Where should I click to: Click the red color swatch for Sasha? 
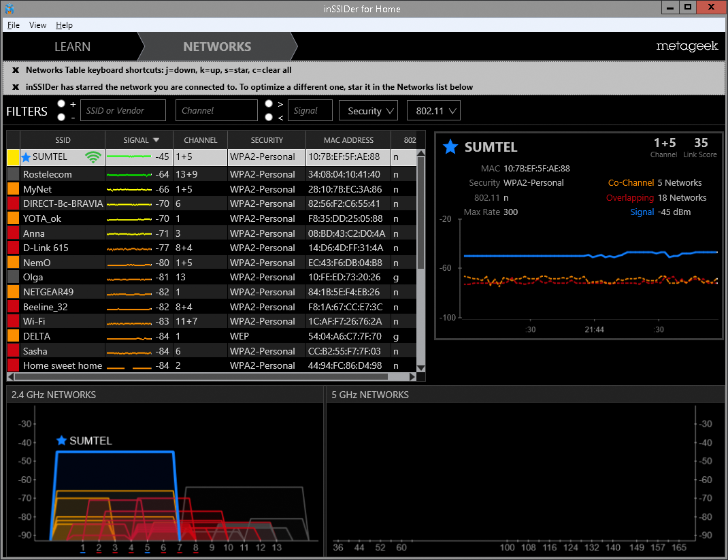tap(14, 351)
